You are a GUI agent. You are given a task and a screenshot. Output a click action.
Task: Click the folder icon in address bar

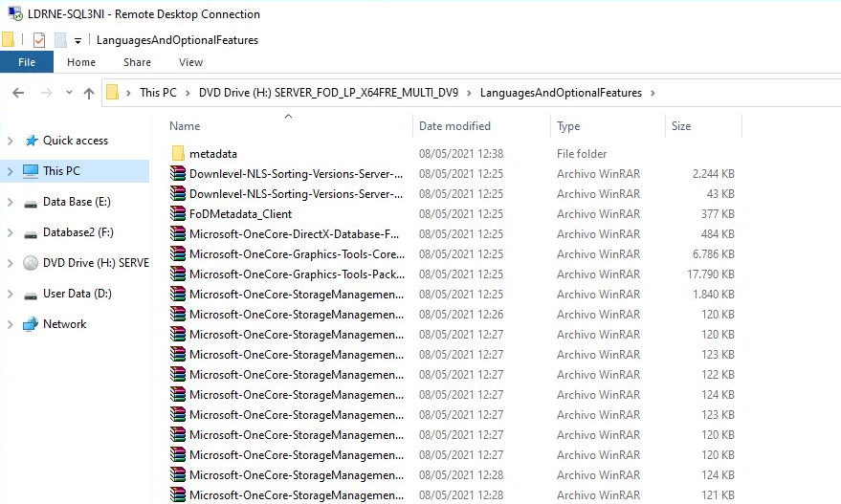(x=112, y=92)
